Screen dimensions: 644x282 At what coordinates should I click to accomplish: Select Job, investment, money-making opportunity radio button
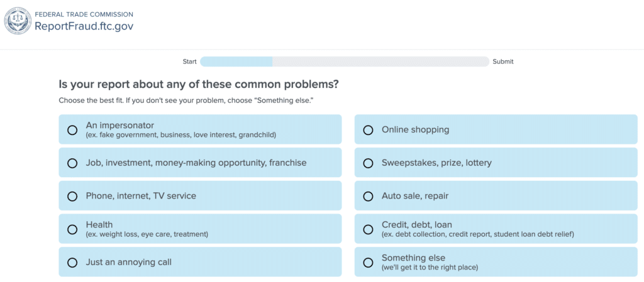click(x=72, y=163)
